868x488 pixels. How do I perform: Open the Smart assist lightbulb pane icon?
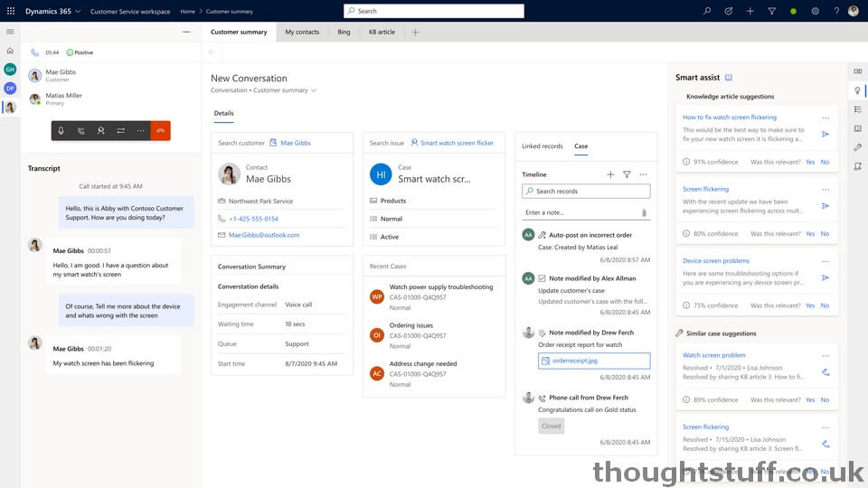(x=857, y=90)
